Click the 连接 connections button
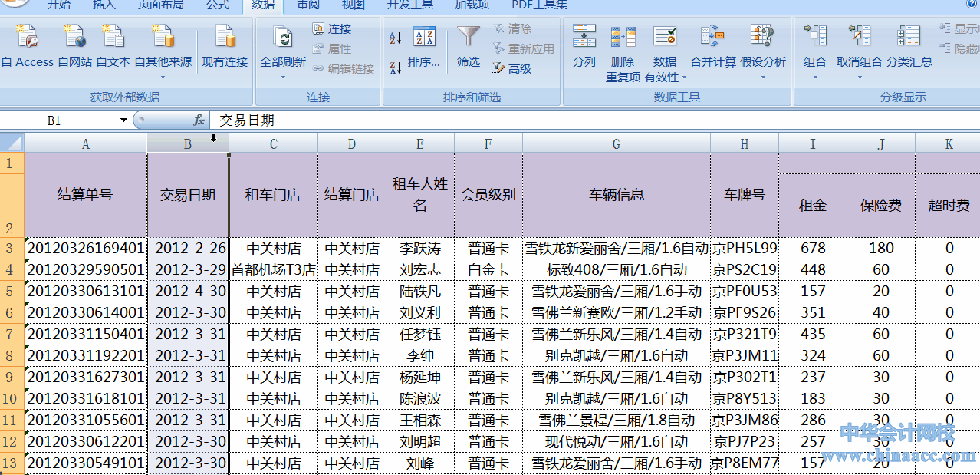This screenshot has width=980, height=475. 331,29
